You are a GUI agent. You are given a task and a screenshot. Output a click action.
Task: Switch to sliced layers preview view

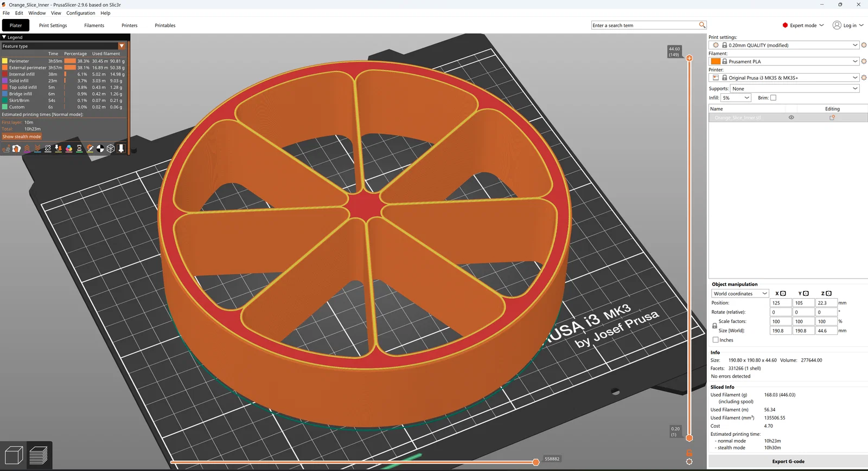[39, 455]
